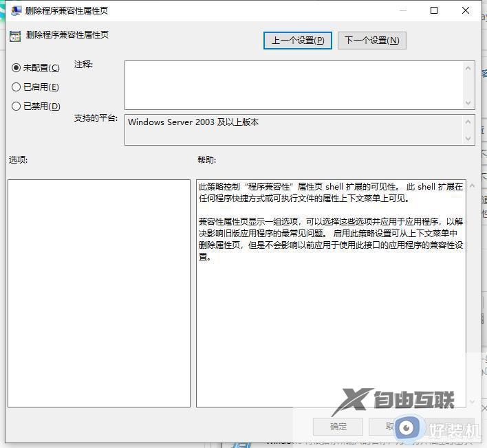The height and width of the screenshot is (448, 487).
Task: Click the empty 选项 options pane
Action: pos(99,293)
